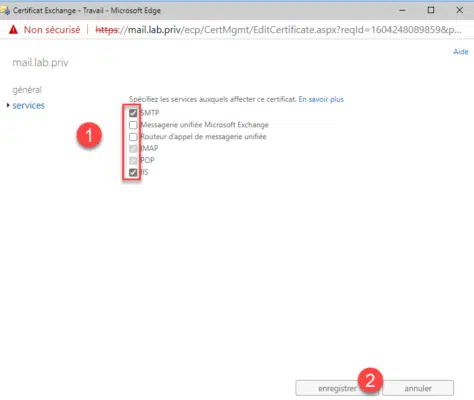Image resolution: width=474 pixels, height=400 pixels.
Task: Open the général section
Action: [x=27, y=90]
